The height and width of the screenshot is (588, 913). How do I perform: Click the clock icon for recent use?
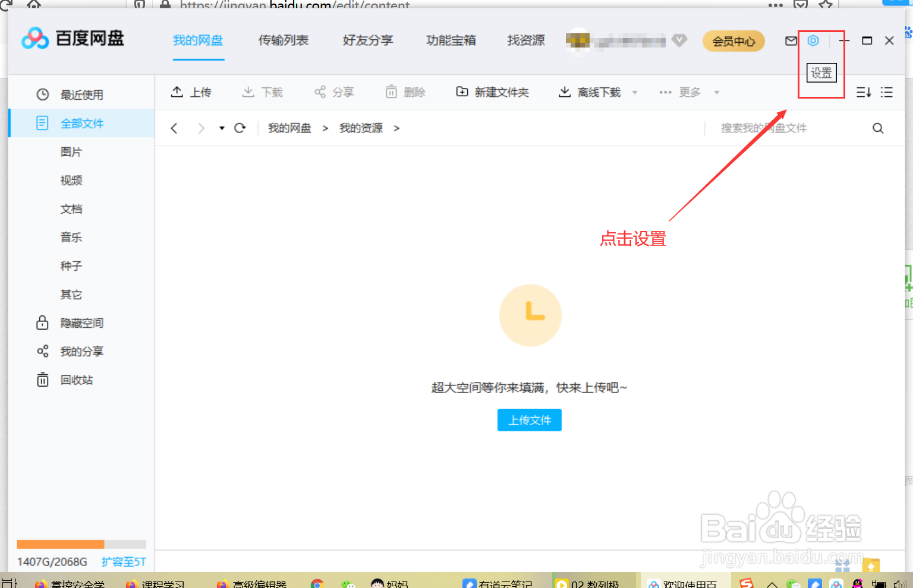point(43,94)
